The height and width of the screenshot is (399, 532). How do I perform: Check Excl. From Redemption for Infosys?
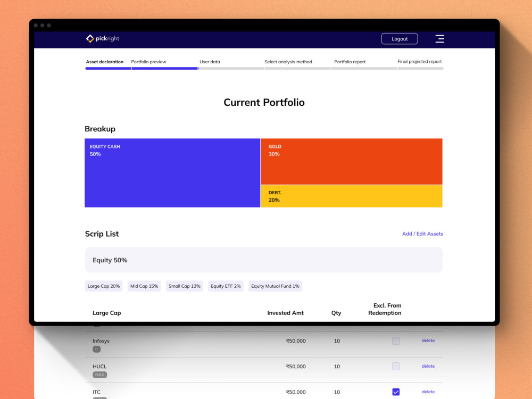[x=396, y=340]
